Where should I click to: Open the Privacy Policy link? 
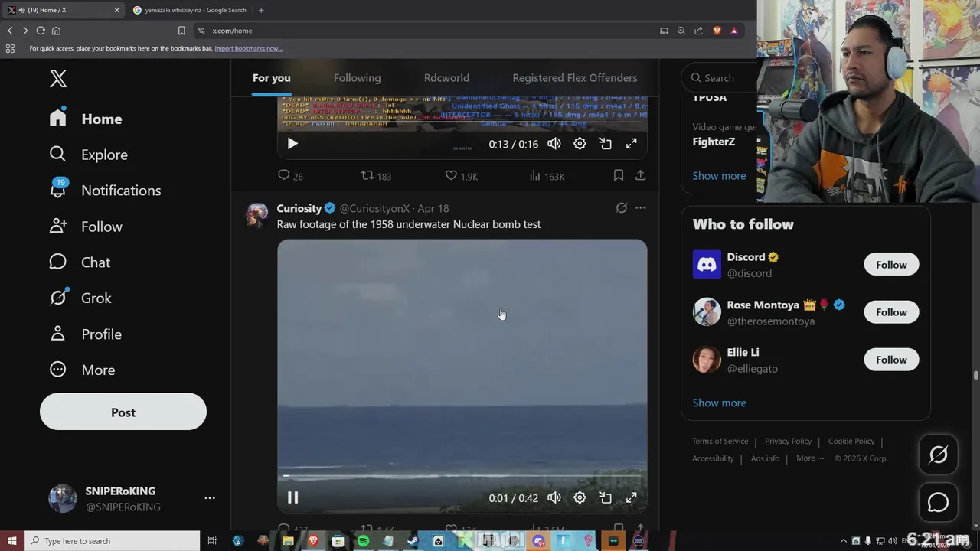[788, 442]
